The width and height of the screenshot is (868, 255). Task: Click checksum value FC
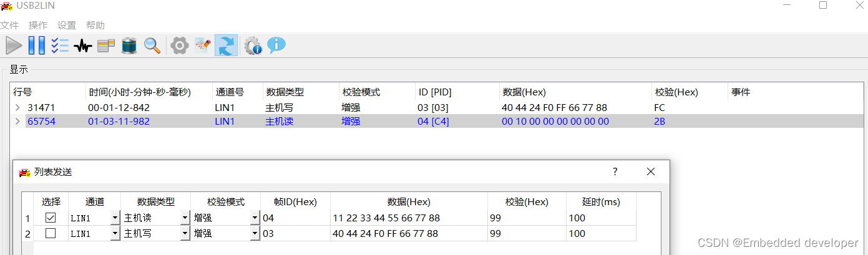click(660, 108)
